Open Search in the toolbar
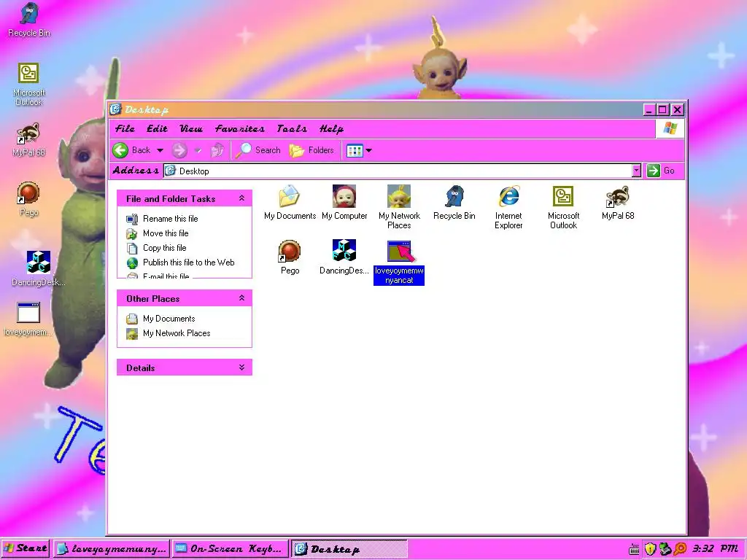 point(258,150)
